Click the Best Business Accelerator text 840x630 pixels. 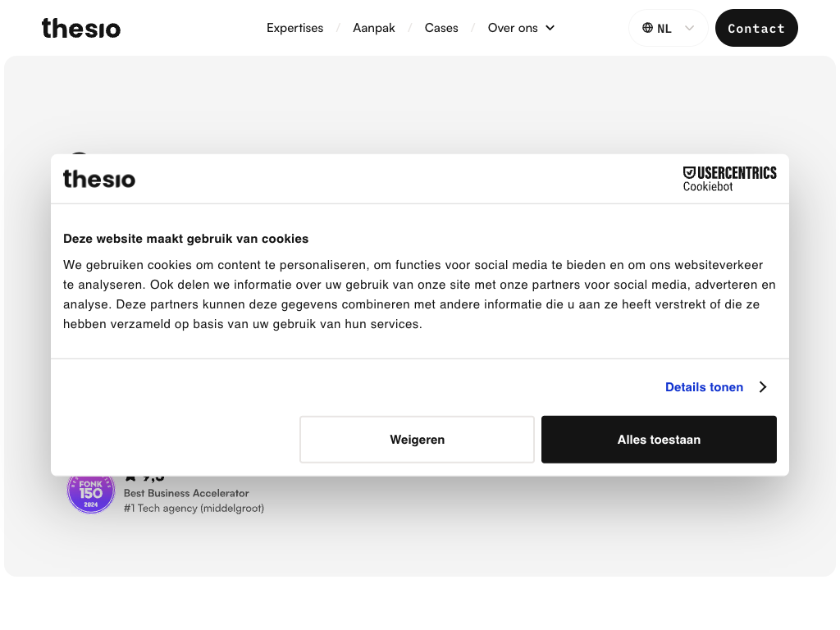click(x=186, y=493)
